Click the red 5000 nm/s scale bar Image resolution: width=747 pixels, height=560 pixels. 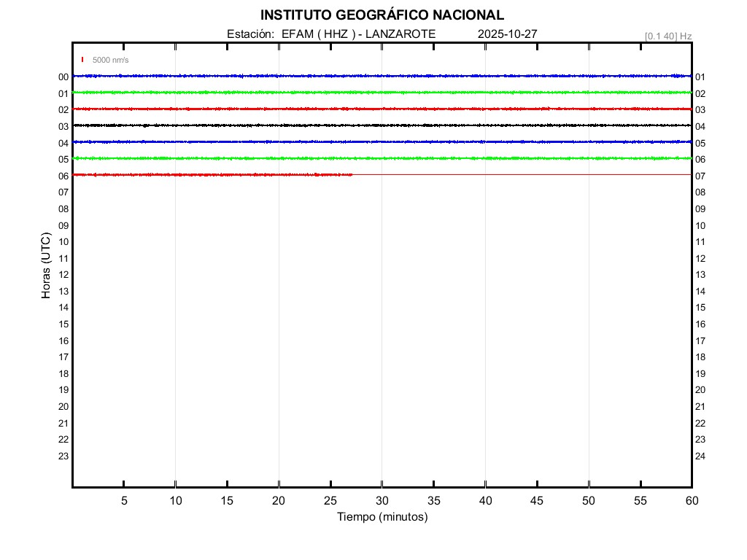point(82,60)
